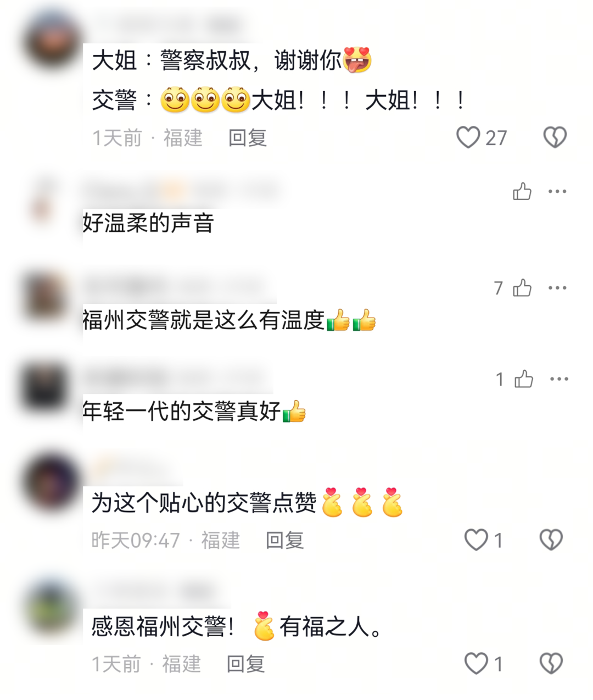The height and width of the screenshot is (700, 593).
Task: Open more options for 福州交警就是这么有温度 comment
Action: 557,287
